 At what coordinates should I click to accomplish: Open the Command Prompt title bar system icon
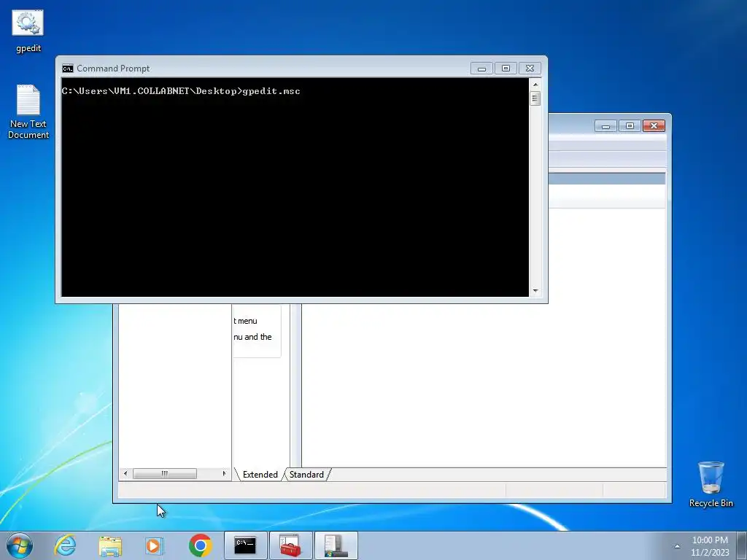pyautogui.click(x=68, y=69)
